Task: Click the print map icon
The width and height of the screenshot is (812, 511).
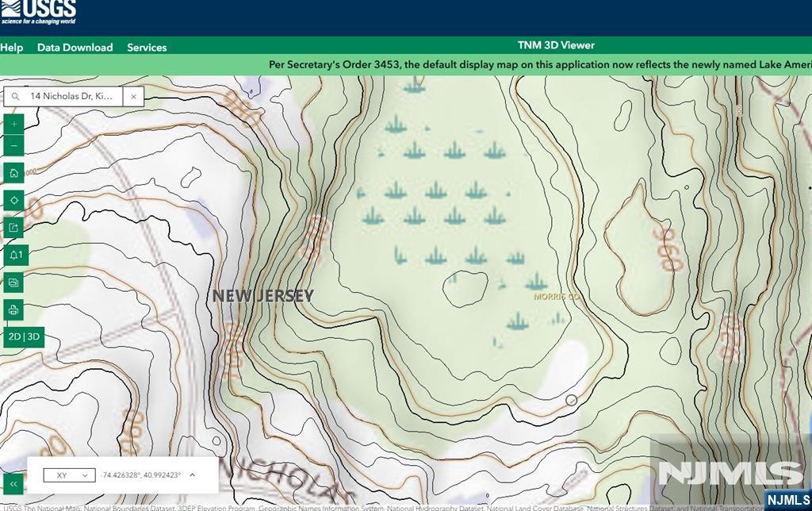Action: 14,310
